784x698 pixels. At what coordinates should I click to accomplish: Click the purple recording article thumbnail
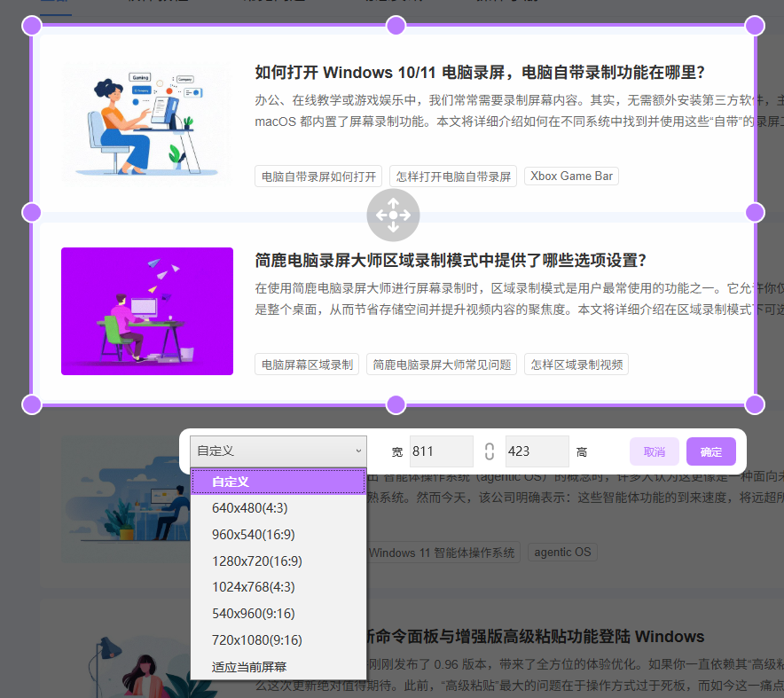tap(146, 311)
